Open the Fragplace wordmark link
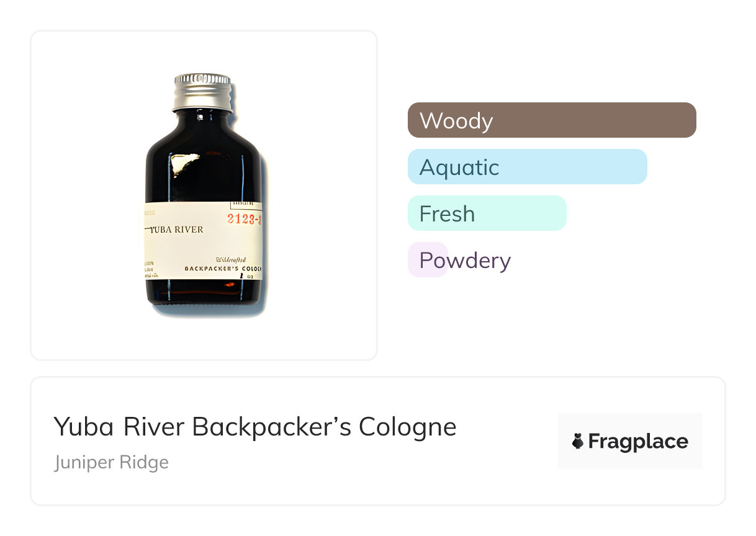Viewport: 756px width, 536px height. pos(638,441)
